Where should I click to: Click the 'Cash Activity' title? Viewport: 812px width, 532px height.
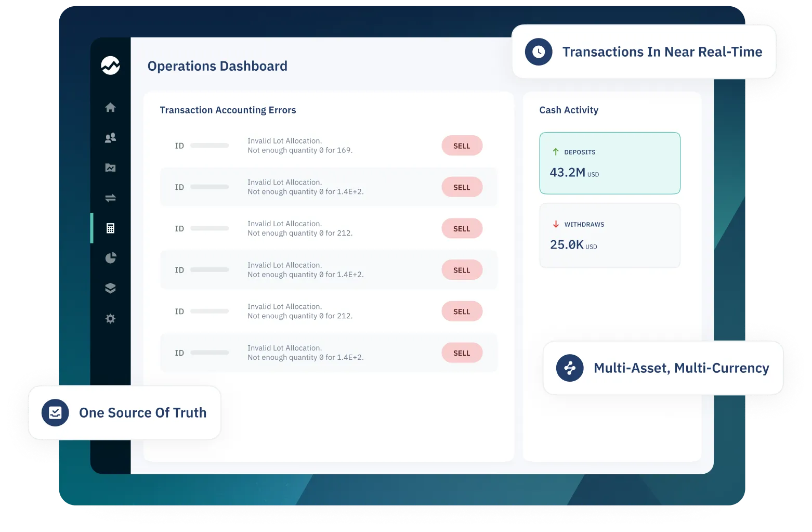[569, 110]
